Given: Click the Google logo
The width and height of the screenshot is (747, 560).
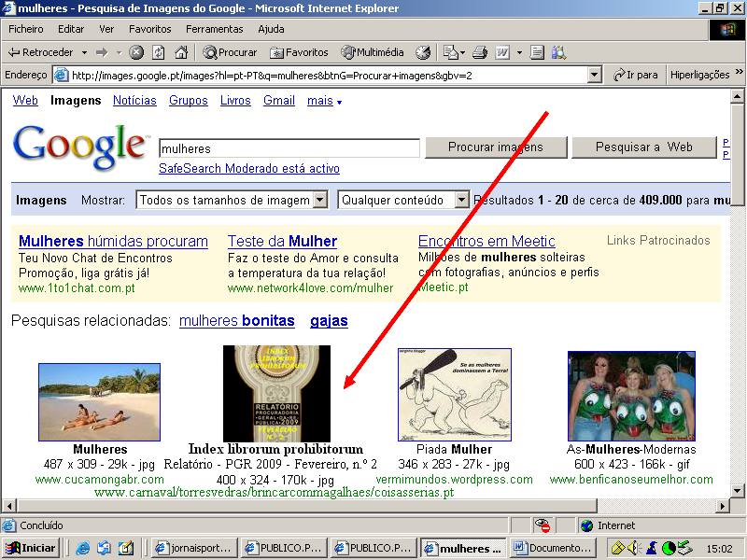Looking at the screenshot, I should pyautogui.click(x=79, y=147).
